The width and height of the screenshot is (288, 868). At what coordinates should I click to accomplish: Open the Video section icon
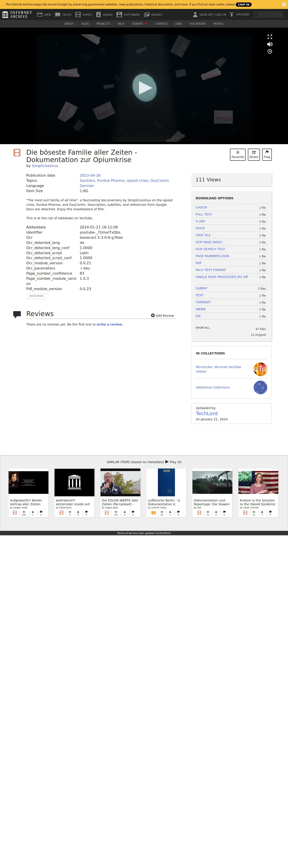pos(78,15)
